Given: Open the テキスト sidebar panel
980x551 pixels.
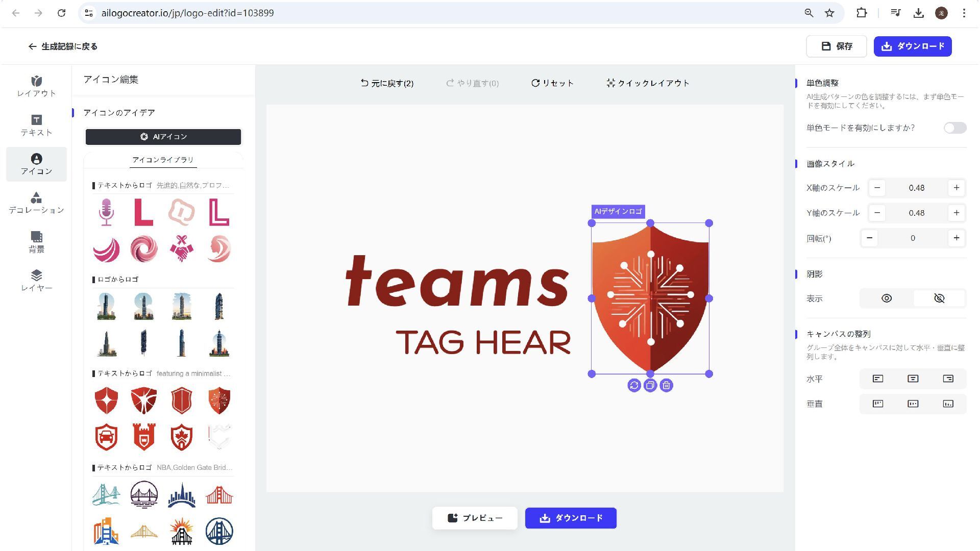Looking at the screenshot, I should (36, 126).
